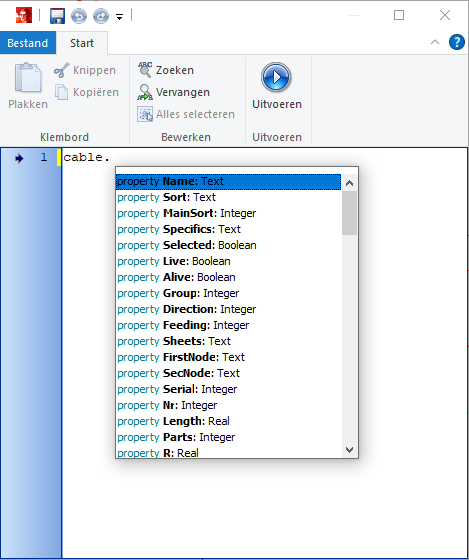
Task: Select 'property Parts: Integer' suggestion
Action: (x=228, y=438)
